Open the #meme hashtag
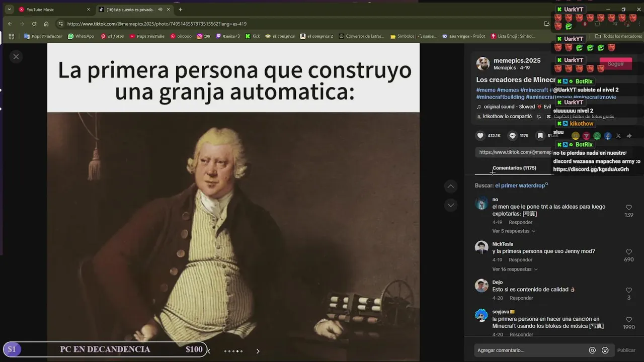This screenshot has width=644, height=362. (486, 90)
